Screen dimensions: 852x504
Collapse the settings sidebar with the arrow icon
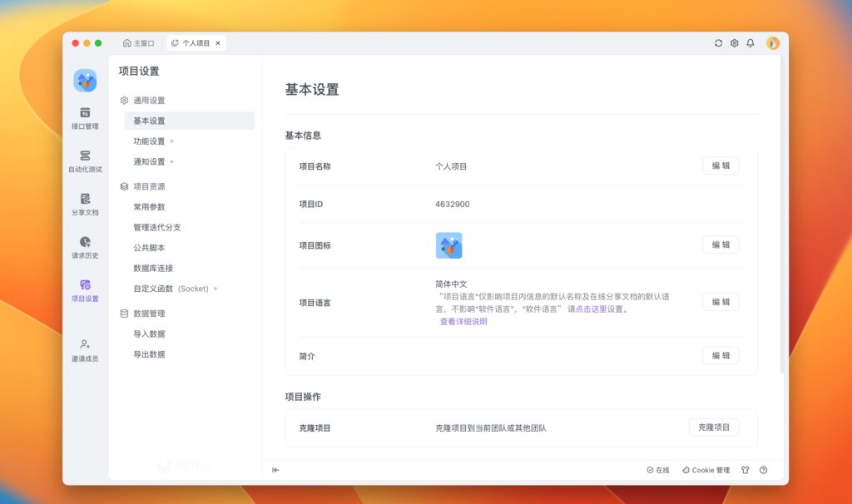pyautogui.click(x=275, y=470)
